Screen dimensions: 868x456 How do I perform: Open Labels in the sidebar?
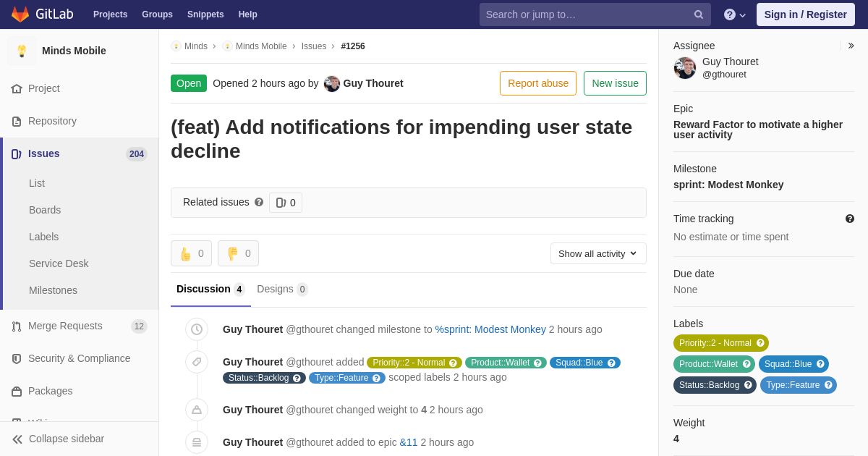(43, 237)
